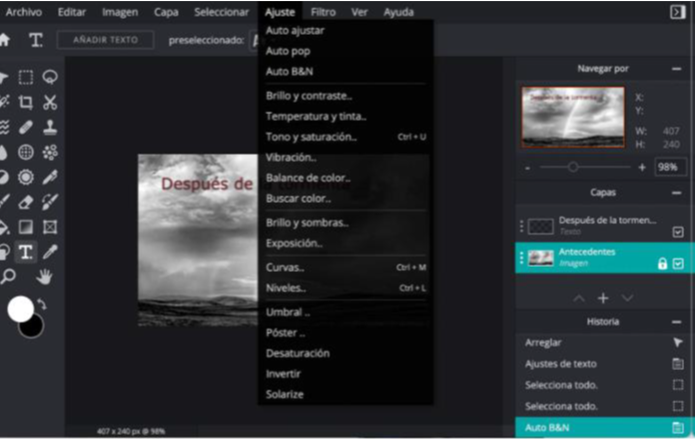Select the Ajustes de texto history step

(561, 364)
